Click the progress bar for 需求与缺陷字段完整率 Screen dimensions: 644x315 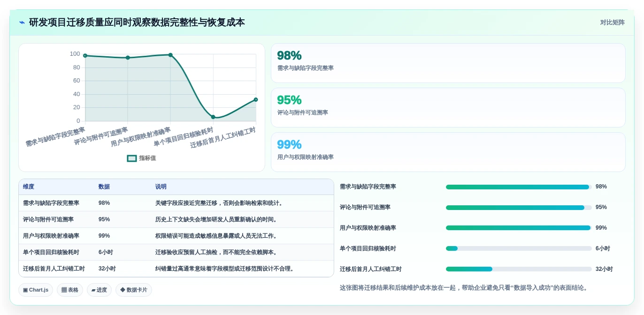click(519, 187)
